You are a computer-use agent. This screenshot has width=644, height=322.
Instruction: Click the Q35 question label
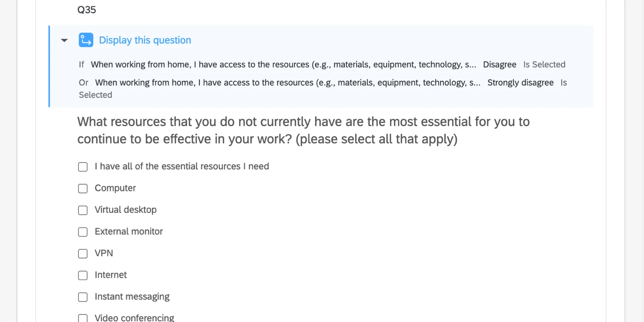coord(87,10)
